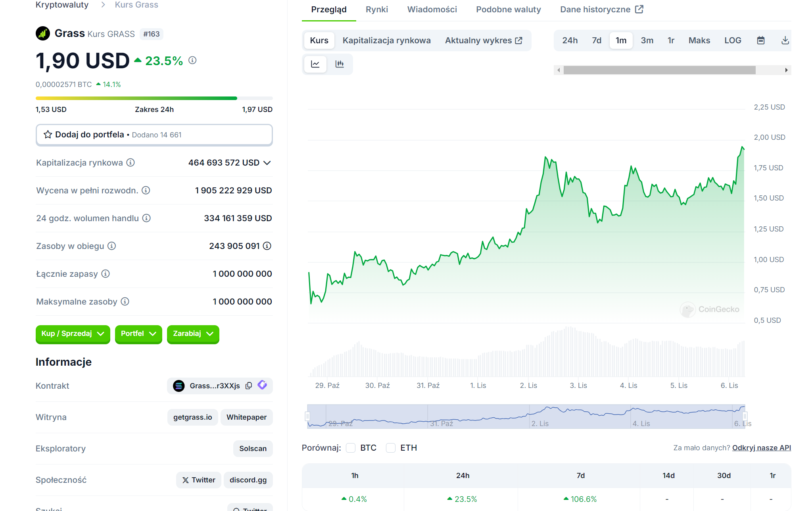
Task: Open the Zarabiaj dropdown
Action: point(193,334)
